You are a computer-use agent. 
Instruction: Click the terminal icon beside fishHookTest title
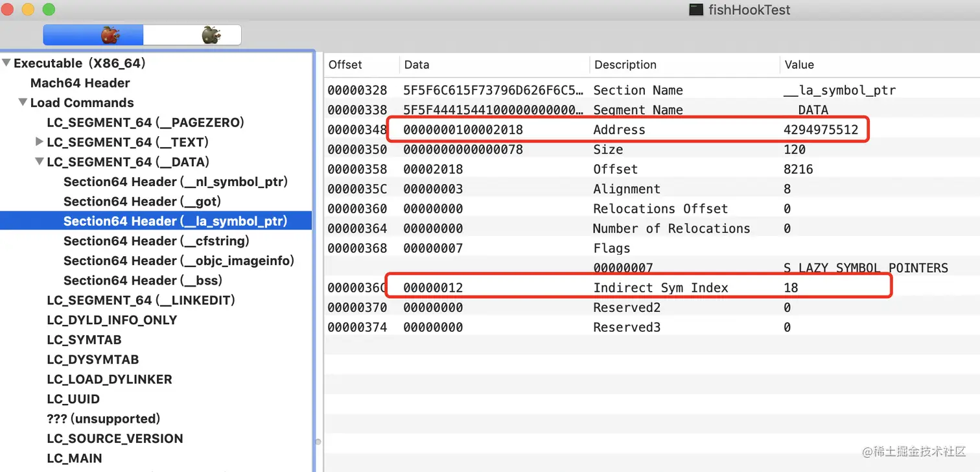coord(696,10)
